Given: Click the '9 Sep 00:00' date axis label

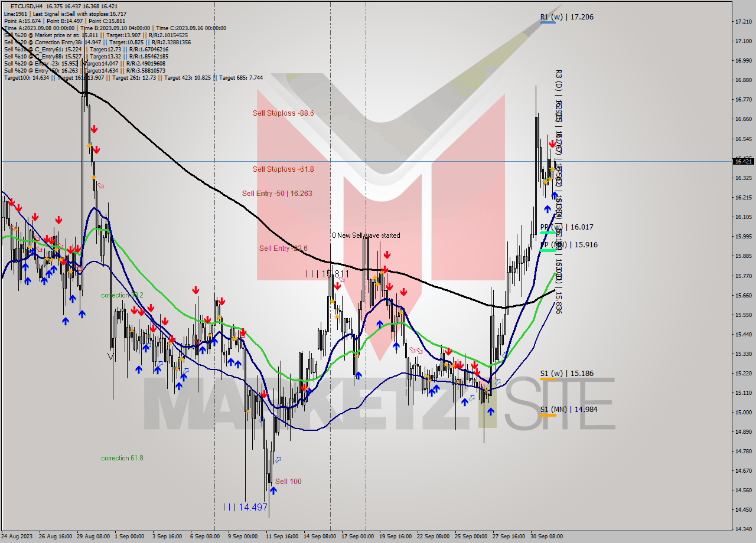Looking at the screenshot, I should pyautogui.click(x=242, y=537).
